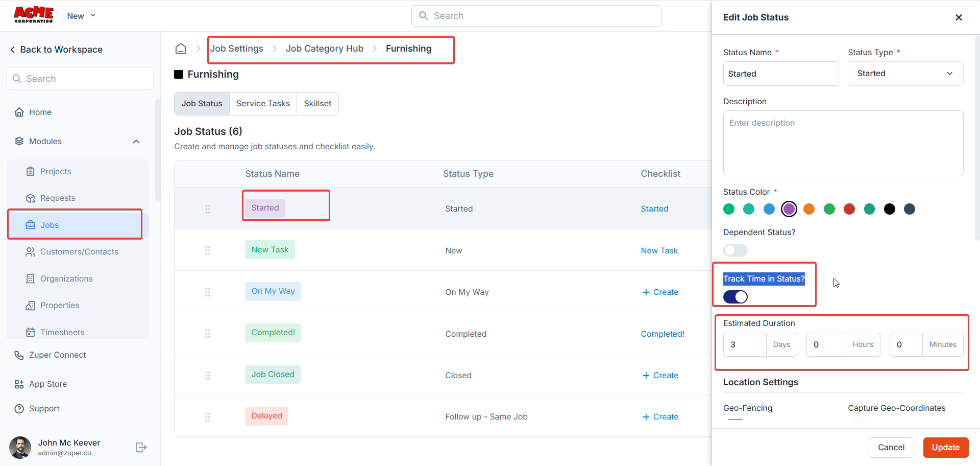
Task: Collapse the Modules section chevron
Action: (x=136, y=142)
